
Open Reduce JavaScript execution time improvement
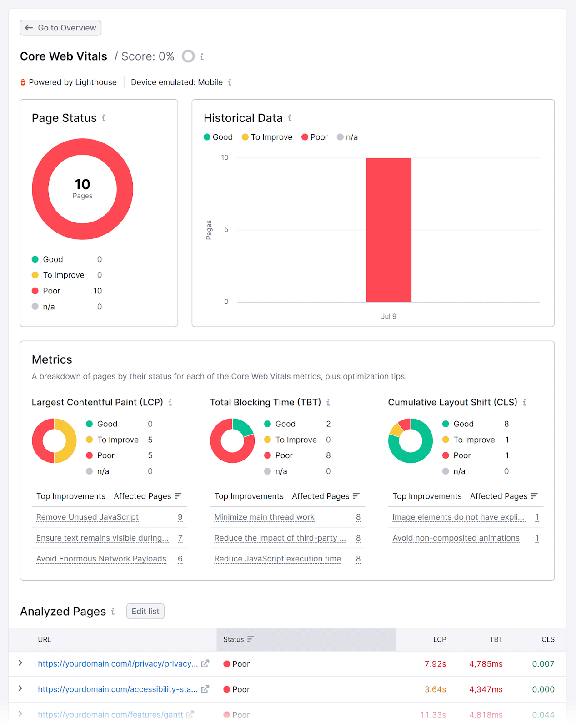[278, 559]
